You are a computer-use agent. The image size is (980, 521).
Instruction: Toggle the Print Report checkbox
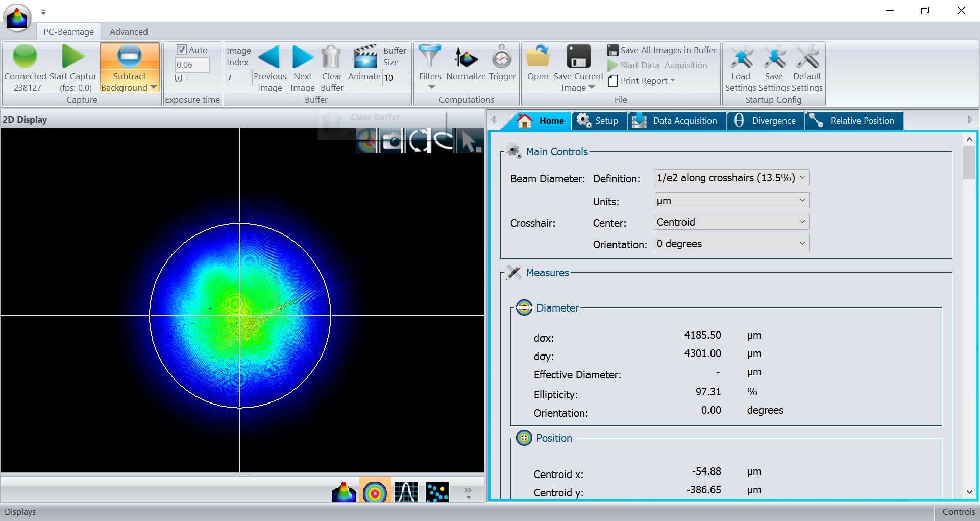(613, 81)
